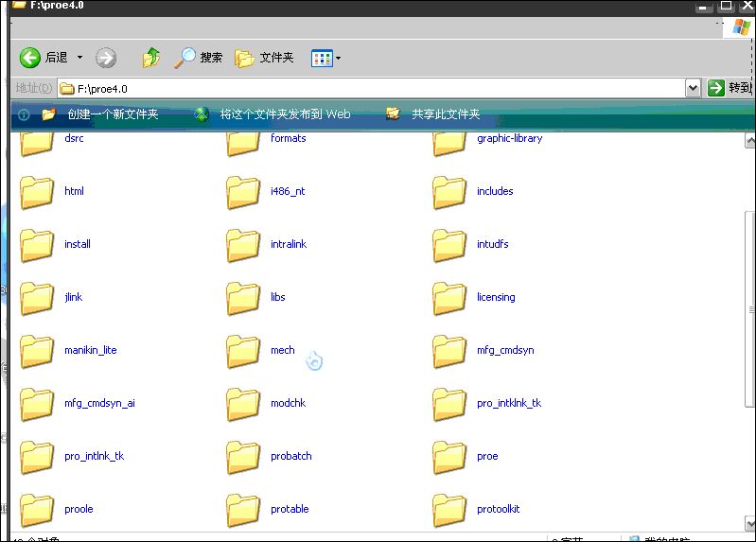Select the probatch folder icon
The image size is (756, 542).
243,458
